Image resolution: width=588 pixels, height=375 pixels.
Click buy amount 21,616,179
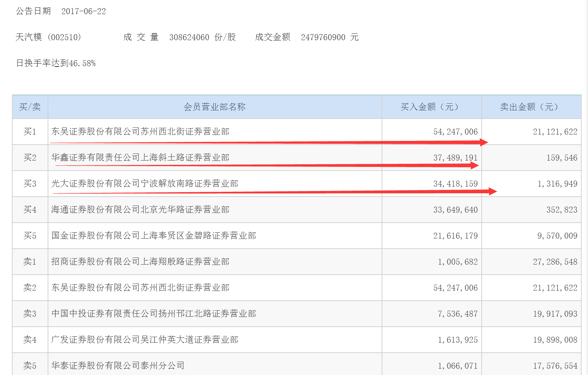click(456, 236)
